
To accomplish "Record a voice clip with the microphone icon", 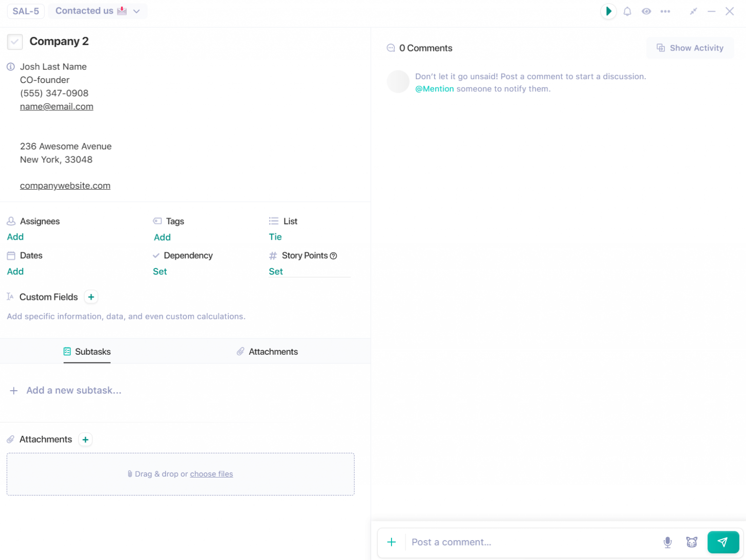I will click(x=668, y=542).
